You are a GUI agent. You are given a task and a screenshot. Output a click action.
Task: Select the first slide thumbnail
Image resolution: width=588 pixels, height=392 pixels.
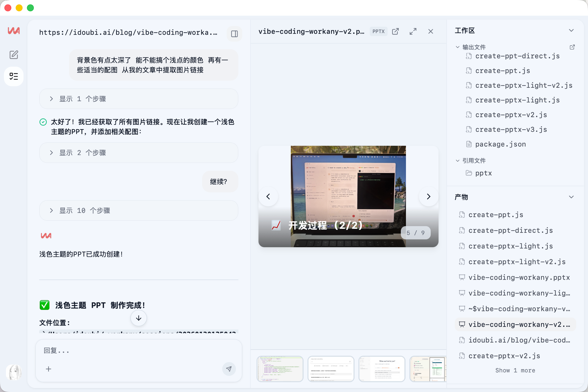tap(280, 368)
